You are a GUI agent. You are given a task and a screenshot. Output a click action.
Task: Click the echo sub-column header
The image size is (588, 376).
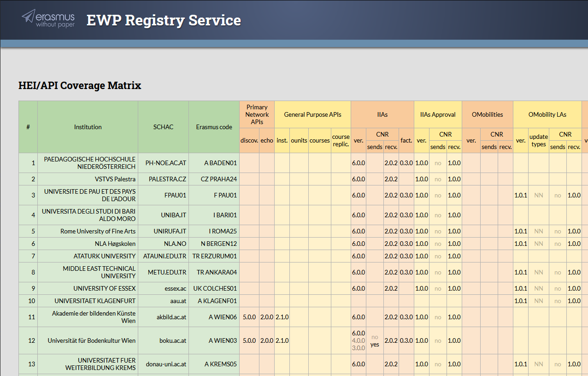click(x=267, y=141)
